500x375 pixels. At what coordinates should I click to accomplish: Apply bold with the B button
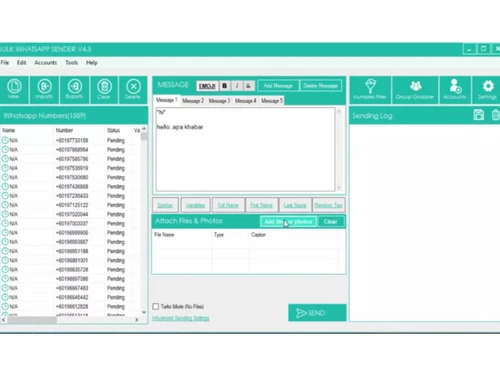[225, 86]
